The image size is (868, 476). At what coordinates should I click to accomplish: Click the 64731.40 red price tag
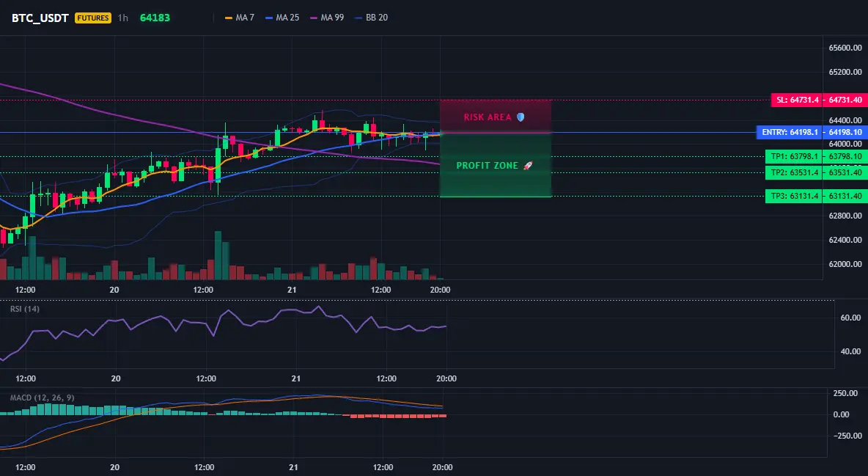coord(845,100)
